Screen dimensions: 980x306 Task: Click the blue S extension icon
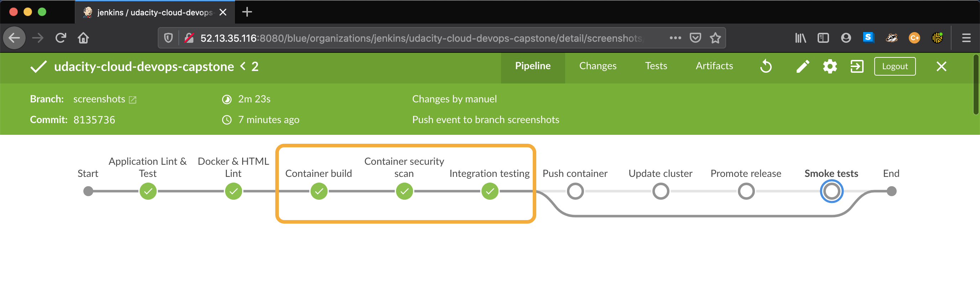[x=869, y=37]
